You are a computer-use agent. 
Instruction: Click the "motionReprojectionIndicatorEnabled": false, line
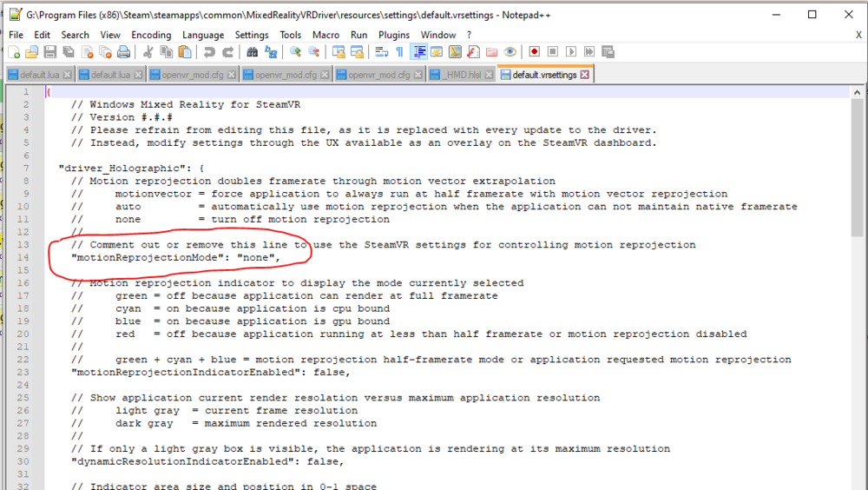coord(211,373)
